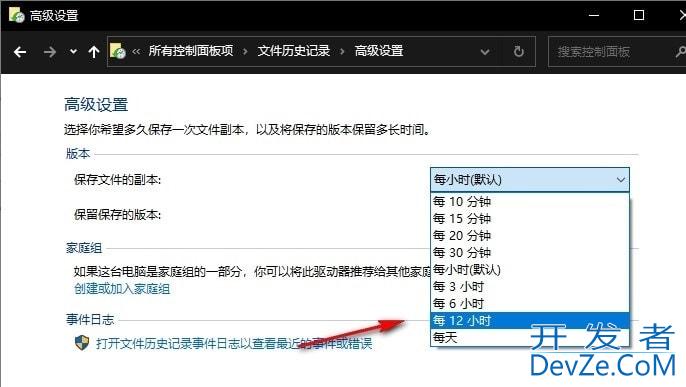Click the window title icon at top-left
Screen dimensions: 686x387
point(17,15)
